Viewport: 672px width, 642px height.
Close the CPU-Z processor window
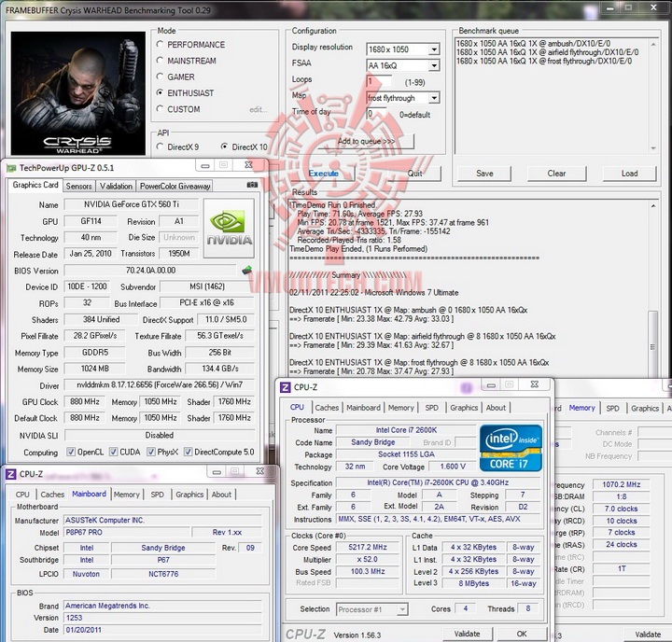pos(535,384)
